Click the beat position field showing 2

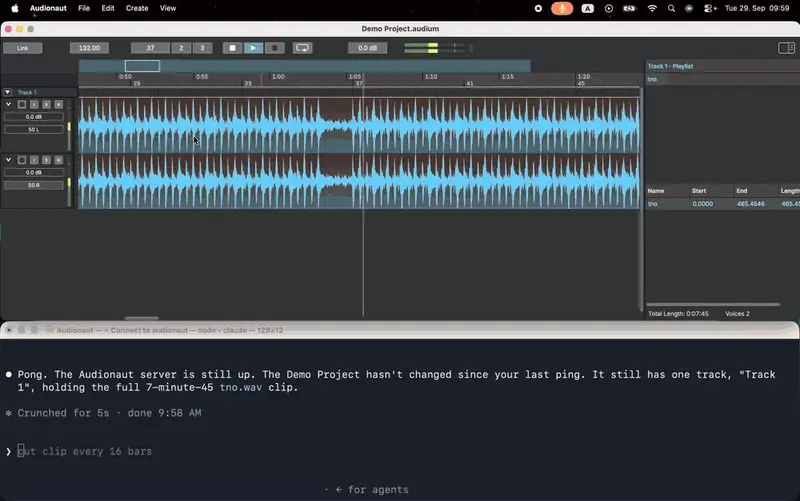click(181, 48)
